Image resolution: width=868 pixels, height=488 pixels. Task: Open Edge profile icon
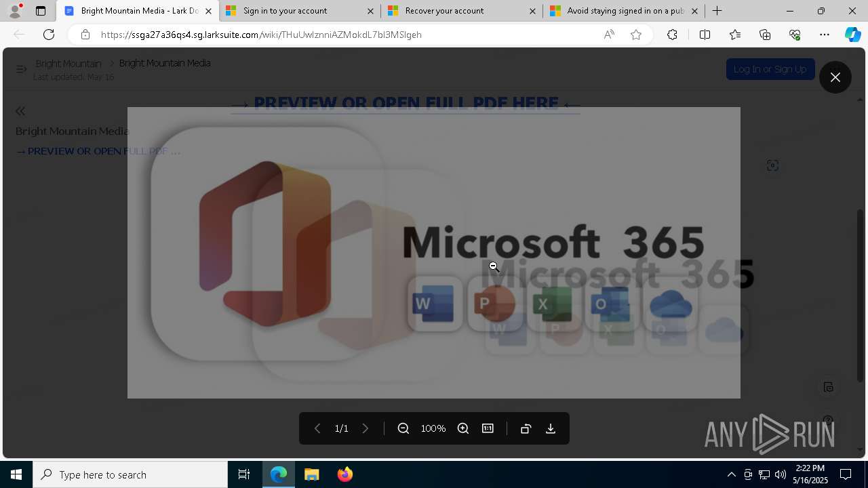tap(15, 11)
